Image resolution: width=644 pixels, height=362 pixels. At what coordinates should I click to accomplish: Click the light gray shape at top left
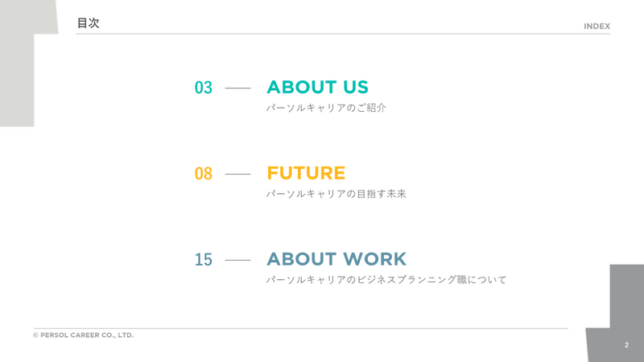(x=17, y=64)
